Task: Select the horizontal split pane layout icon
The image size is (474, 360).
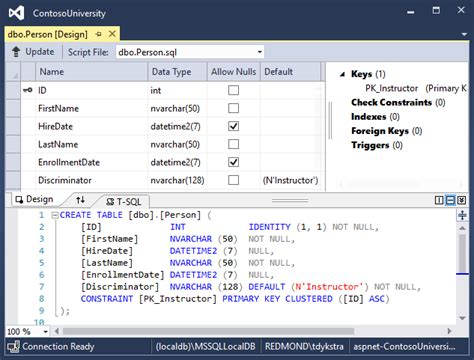Action: click(x=450, y=200)
